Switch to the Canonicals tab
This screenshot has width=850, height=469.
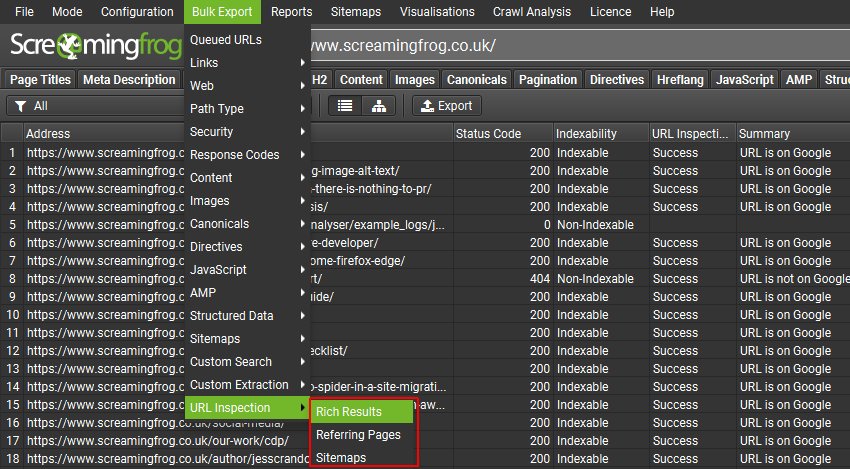tap(476, 80)
